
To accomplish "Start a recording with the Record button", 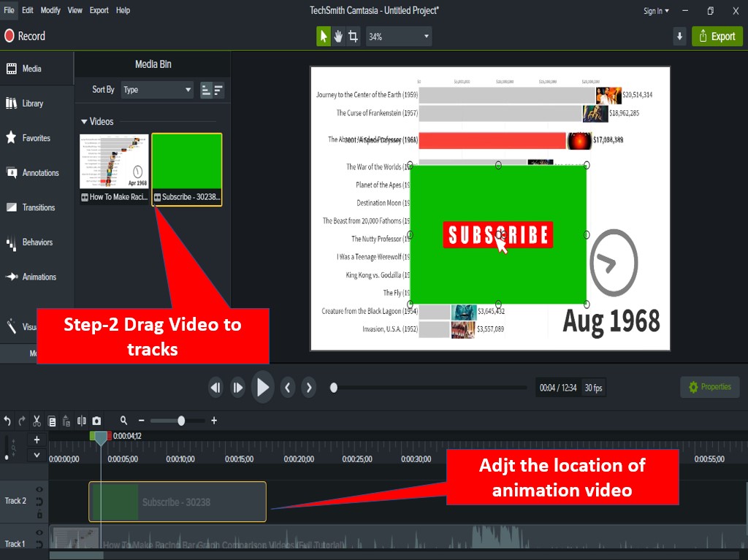I will click(25, 37).
